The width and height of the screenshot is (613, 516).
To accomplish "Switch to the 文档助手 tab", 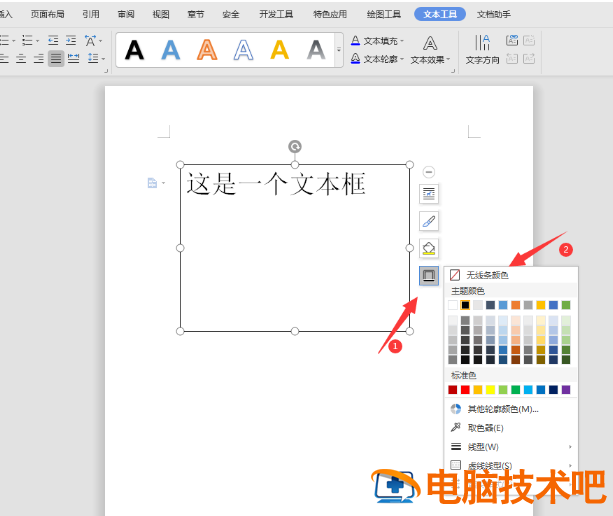I will click(494, 14).
